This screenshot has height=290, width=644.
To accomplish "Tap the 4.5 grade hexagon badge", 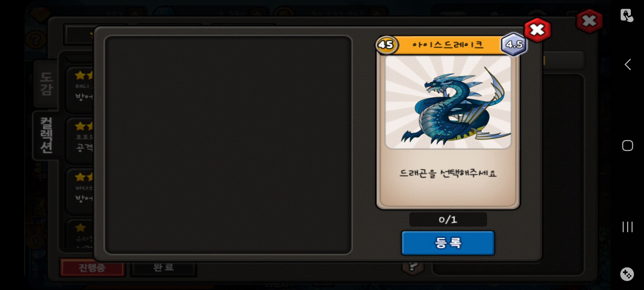I will coord(514,44).
